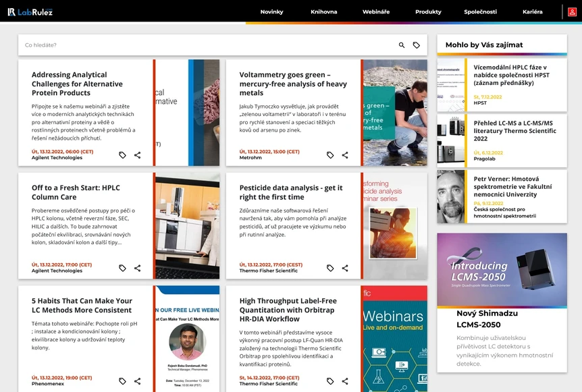Go to Webináře section

376,12
